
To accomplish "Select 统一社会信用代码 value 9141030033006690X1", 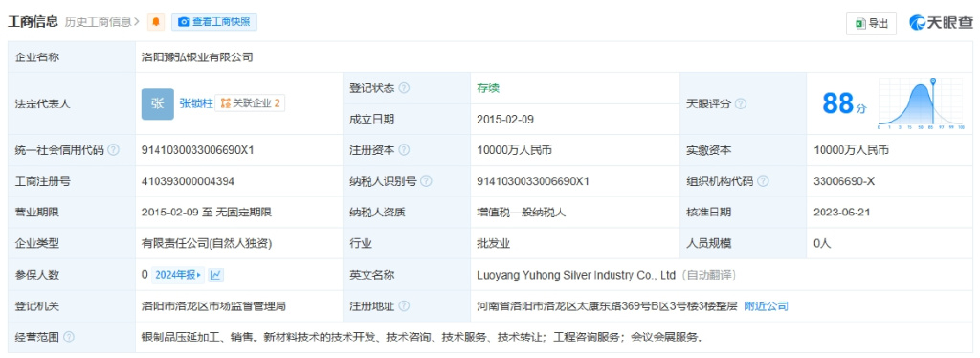I will pos(198,150).
